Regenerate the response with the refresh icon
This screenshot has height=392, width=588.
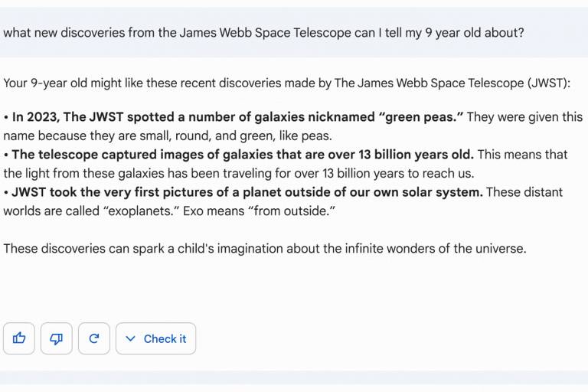coord(93,338)
